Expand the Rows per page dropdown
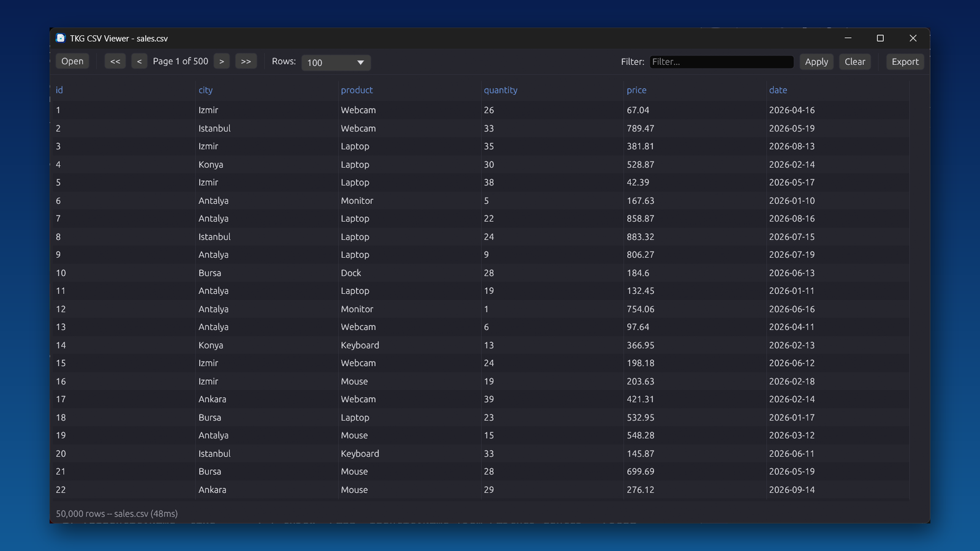The width and height of the screenshot is (980, 551). pos(336,62)
